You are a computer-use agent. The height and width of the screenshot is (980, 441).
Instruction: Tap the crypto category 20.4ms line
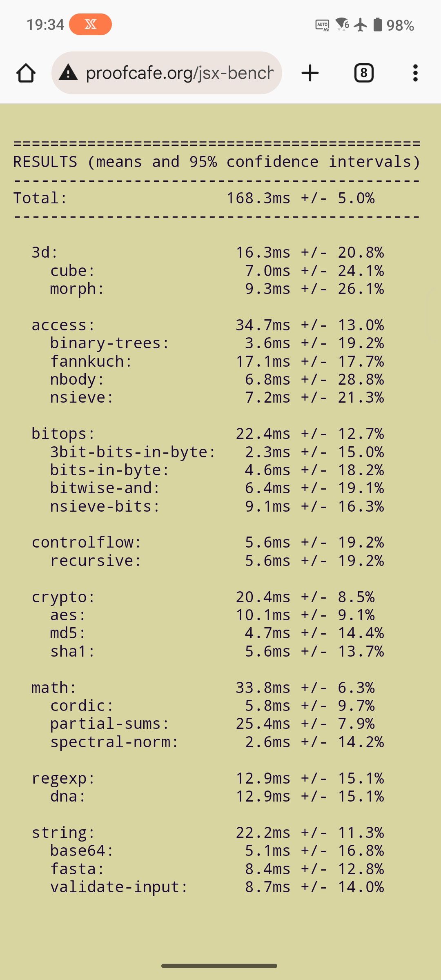pos(203,597)
